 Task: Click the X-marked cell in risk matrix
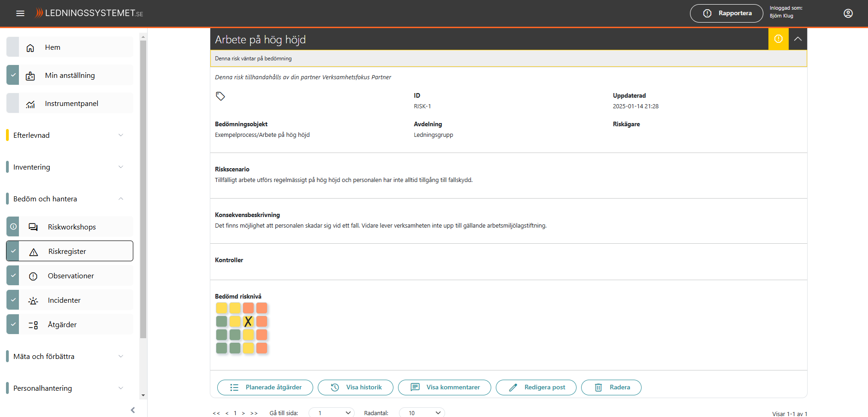pyautogui.click(x=248, y=321)
